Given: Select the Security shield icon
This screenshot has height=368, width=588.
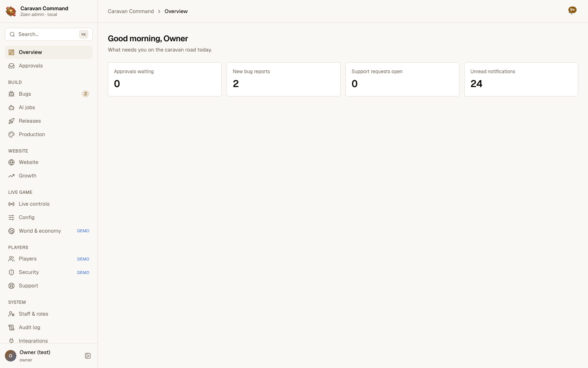Looking at the screenshot, I should (11, 272).
